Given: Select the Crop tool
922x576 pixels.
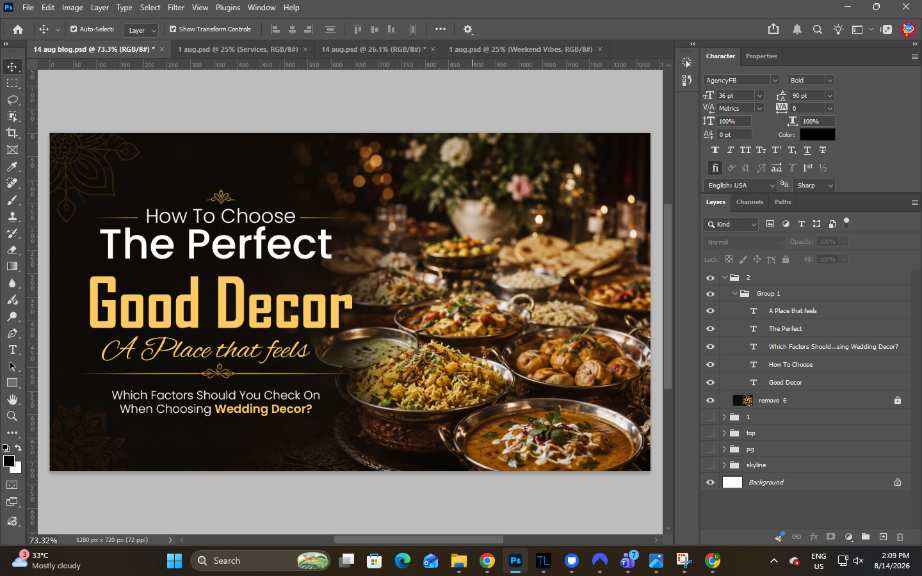Looking at the screenshot, I should click(12, 133).
